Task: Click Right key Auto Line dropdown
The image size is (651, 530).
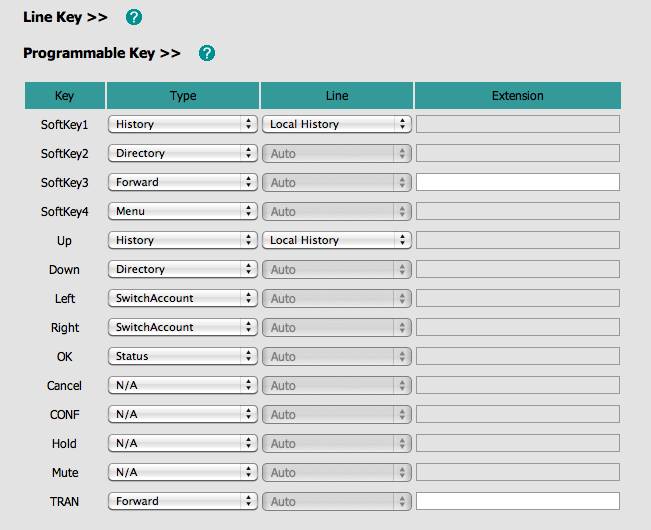Action: pos(337,327)
